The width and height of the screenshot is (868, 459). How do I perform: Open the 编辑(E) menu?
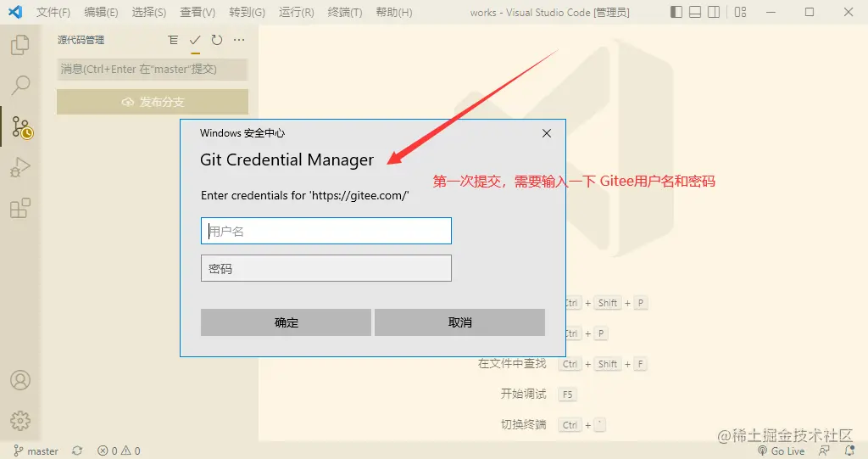[101, 12]
